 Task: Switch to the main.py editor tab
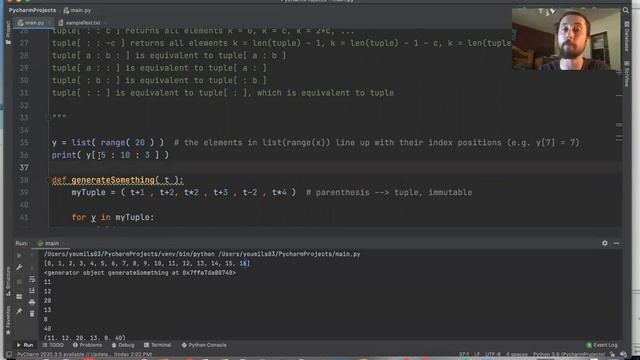coord(34,23)
